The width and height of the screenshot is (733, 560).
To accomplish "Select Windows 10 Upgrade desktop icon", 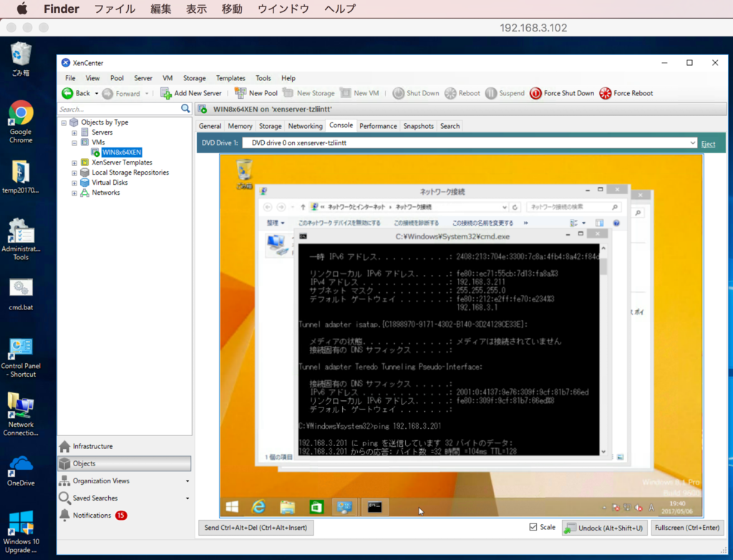I will click(x=21, y=532).
